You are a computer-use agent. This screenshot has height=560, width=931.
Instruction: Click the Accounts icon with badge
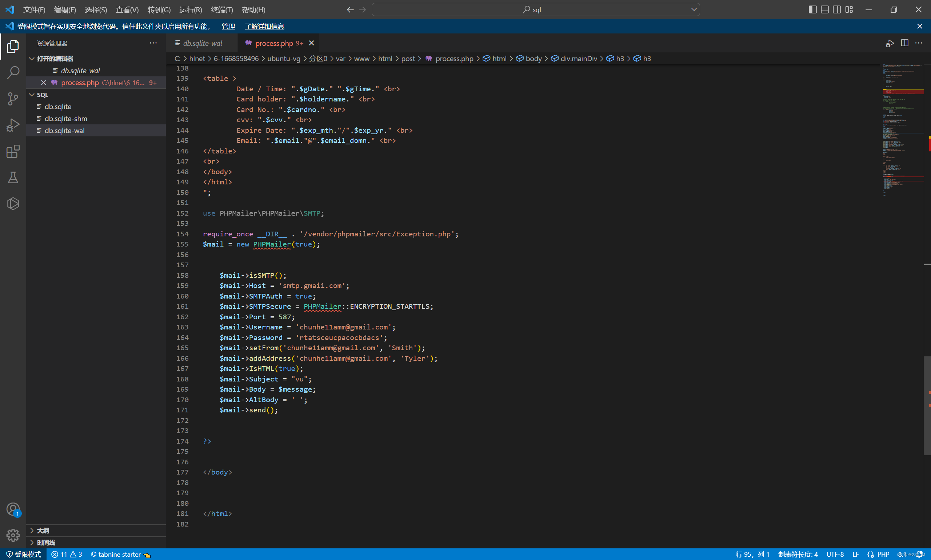tap(13, 509)
